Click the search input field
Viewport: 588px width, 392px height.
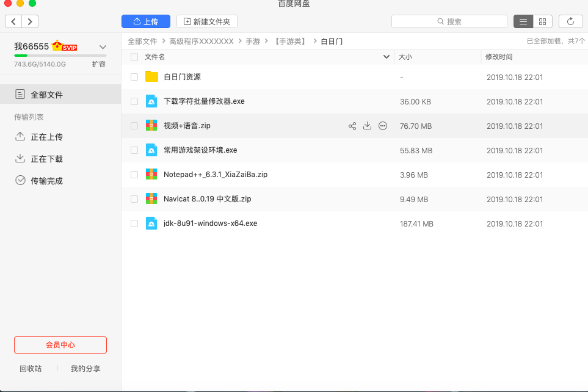click(449, 21)
